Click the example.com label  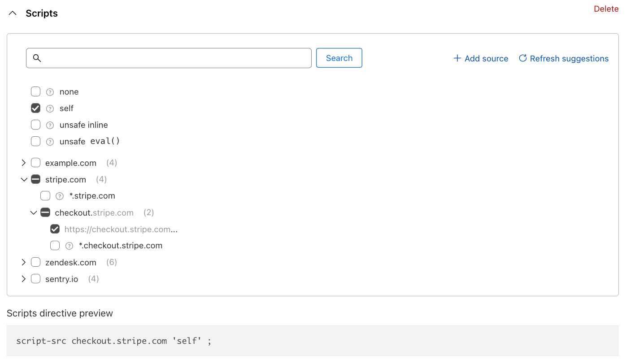click(x=71, y=163)
